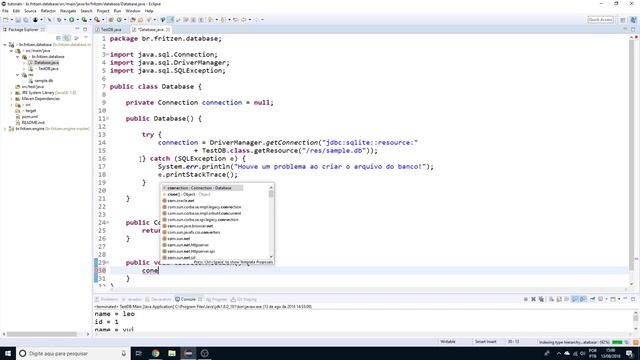Viewport: 640px width, 360px height.
Task: Open the Window menu
Action: coord(133,11)
